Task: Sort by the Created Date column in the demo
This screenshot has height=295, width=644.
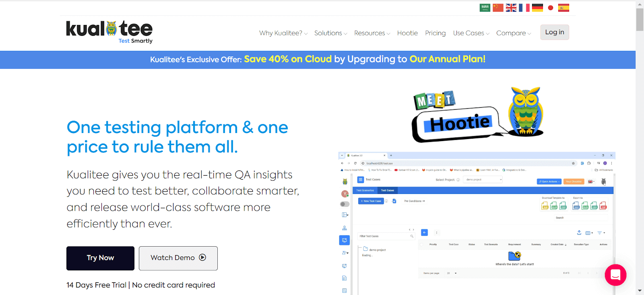Action: [559, 245]
